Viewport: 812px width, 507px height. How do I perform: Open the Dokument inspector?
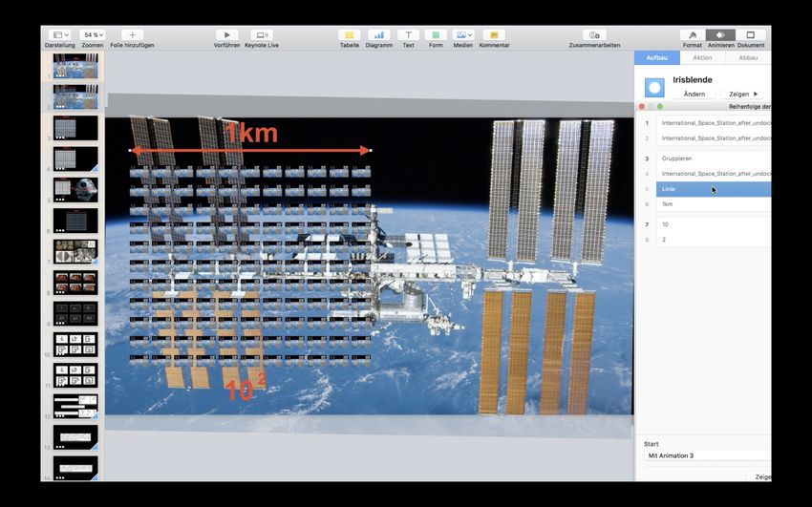pos(750,34)
